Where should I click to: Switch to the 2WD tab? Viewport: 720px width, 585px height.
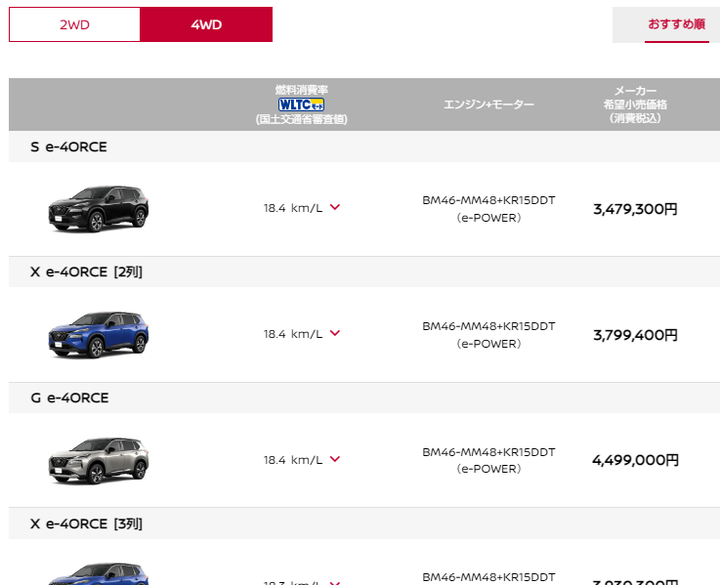74,24
